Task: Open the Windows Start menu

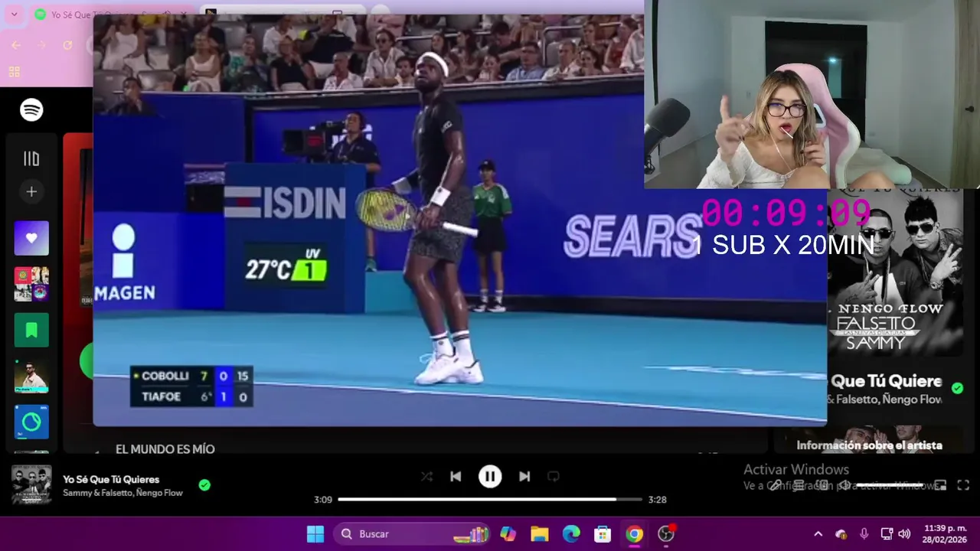Action: pyautogui.click(x=315, y=534)
